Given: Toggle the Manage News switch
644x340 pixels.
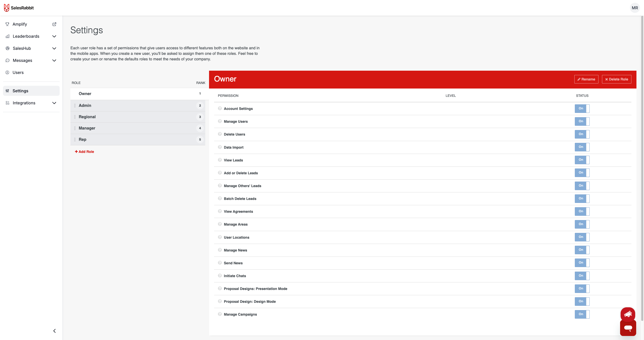Looking at the screenshot, I should click(x=582, y=250).
